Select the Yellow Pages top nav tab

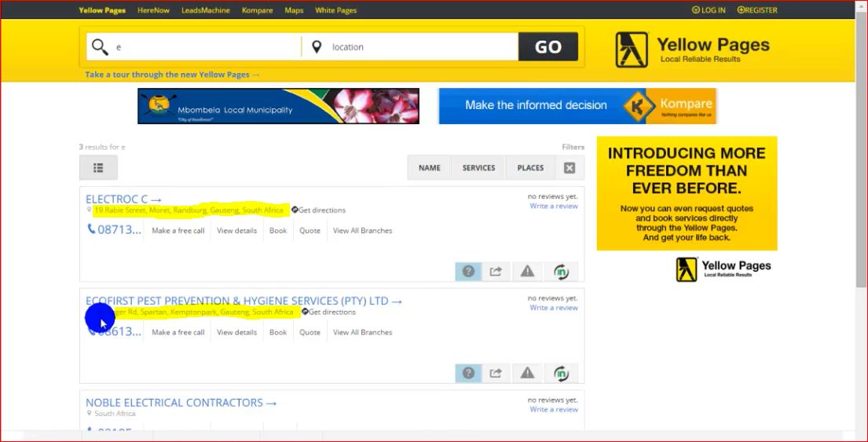[x=102, y=10]
